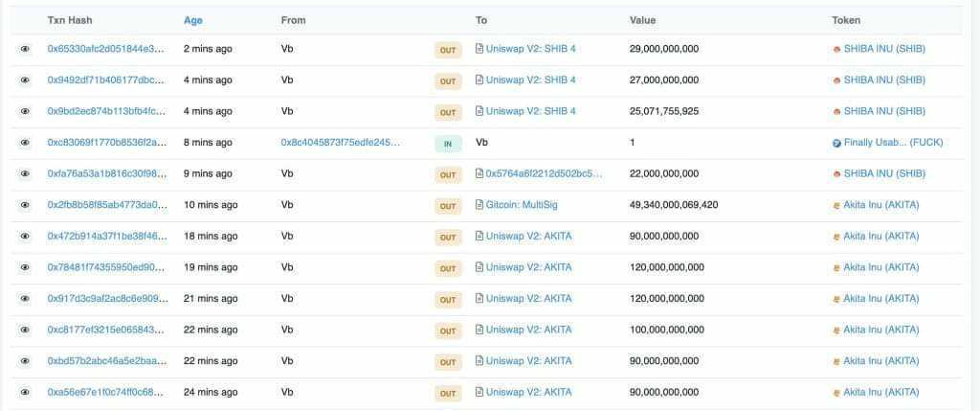Click eye icon for 0xa56e67e1f0c74ff0c68 transaction

[25, 393]
